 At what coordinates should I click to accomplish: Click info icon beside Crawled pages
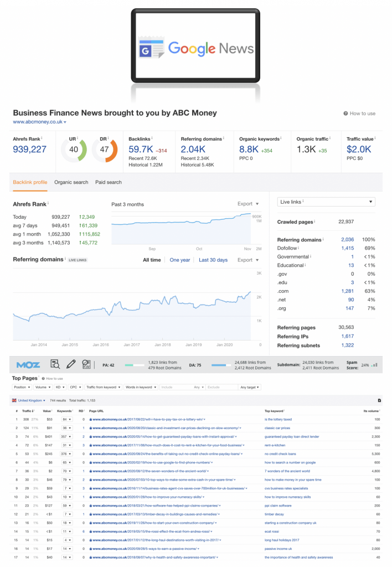314,221
